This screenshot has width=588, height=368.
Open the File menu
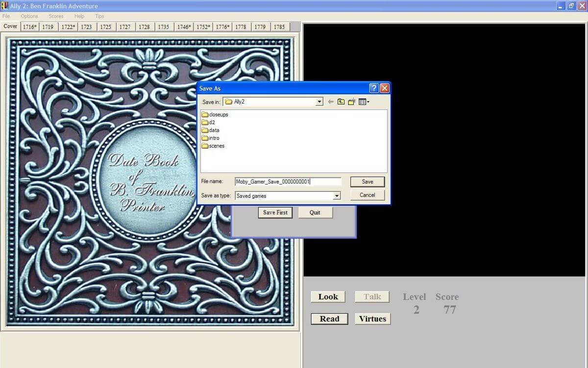pyautogui.click(x=6, y=16)
